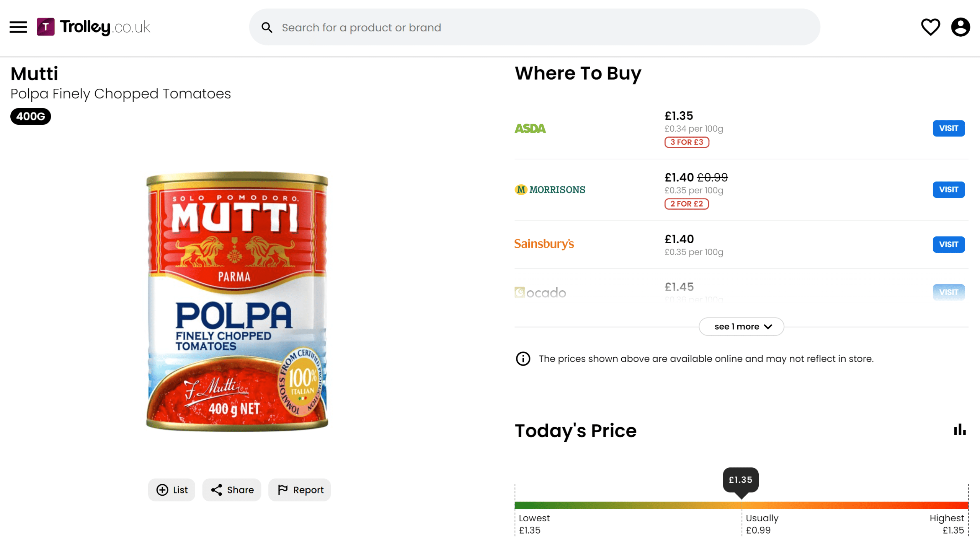Click the ASDA store logo
Image resolution: width=980 pixels, height=537 pixels.
click(x=530, y=129)
